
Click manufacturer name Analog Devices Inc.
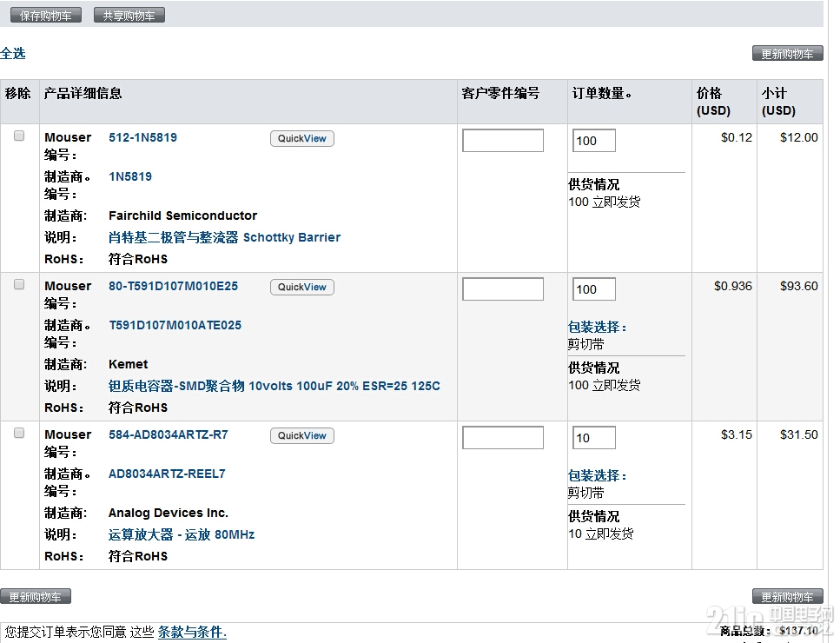point(169,513)
